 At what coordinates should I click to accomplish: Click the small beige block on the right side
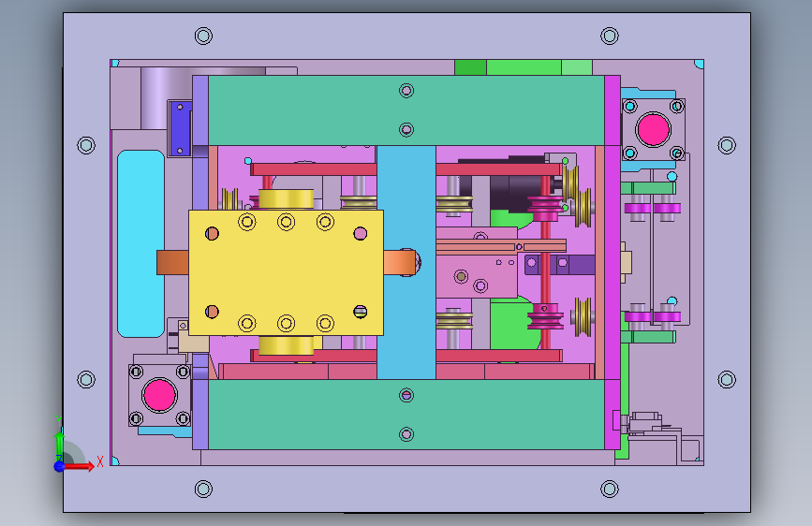point(626,262)
